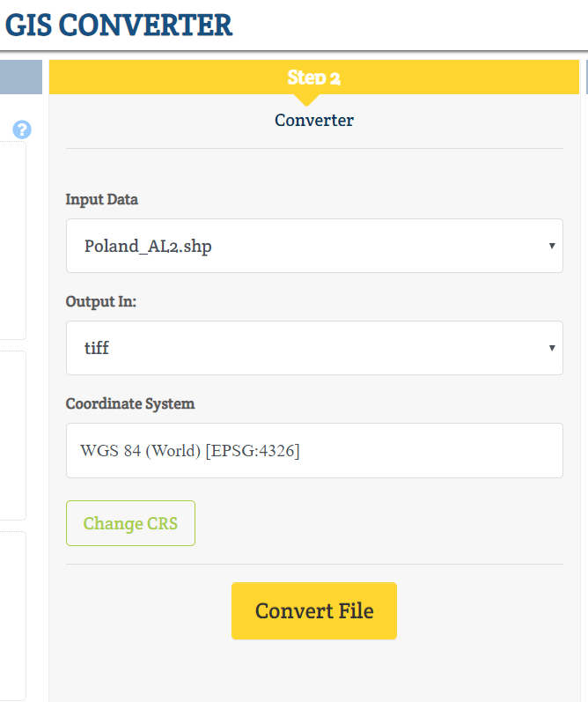Open the GIS CONVERTER title link
Viewport: 588px width, 702px height.
[x=119, y=25]
